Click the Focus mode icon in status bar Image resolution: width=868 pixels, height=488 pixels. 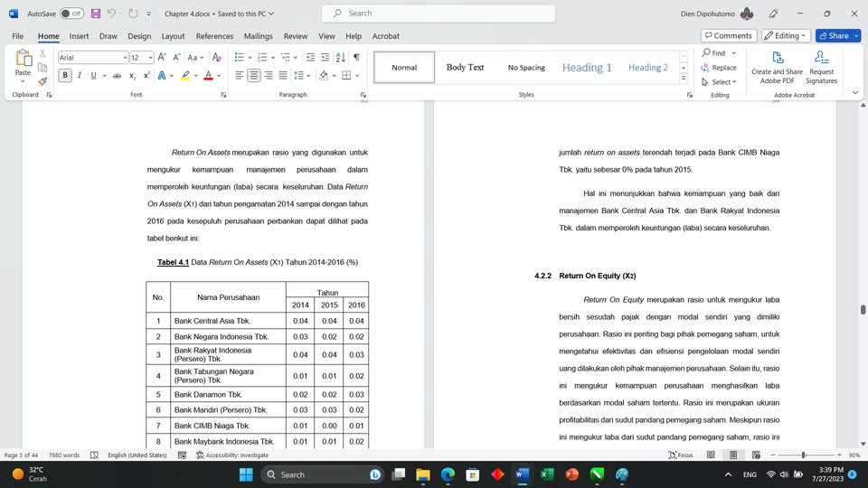coord(681,455)
